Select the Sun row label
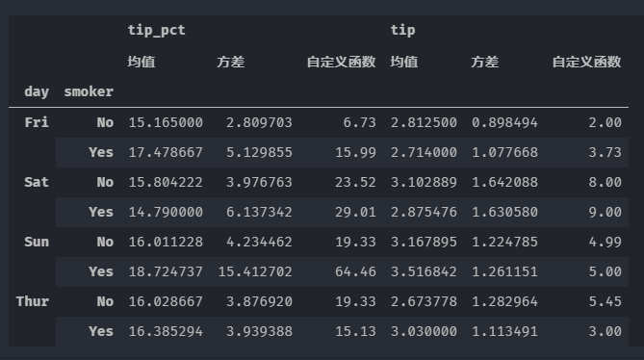The image size is (644, 360). (x=37, y=242)
